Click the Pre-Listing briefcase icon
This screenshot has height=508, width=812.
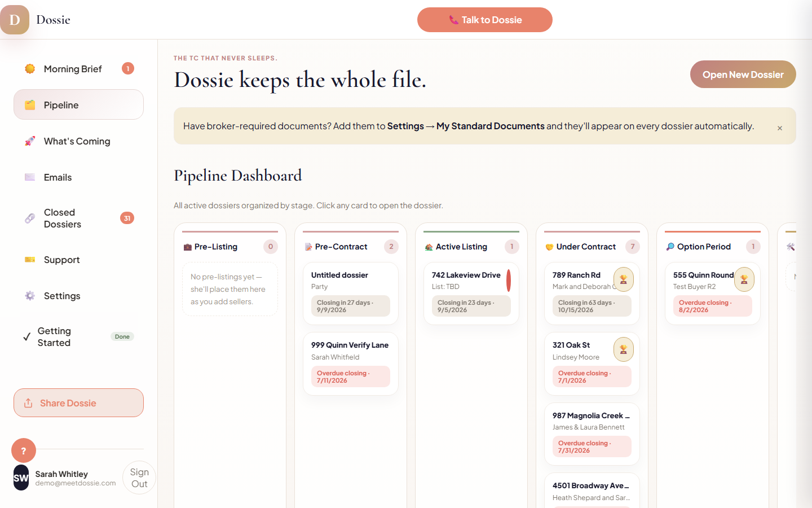[x=188, y=247]
